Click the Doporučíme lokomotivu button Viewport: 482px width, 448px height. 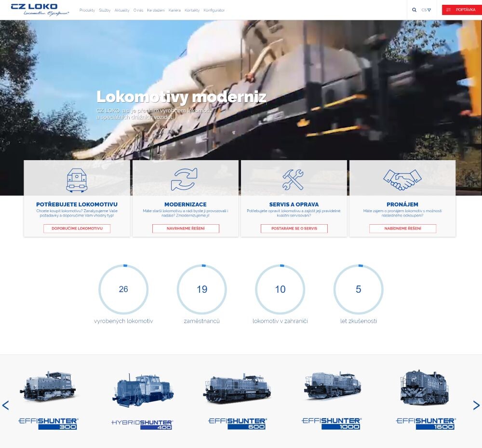point(77,229)
